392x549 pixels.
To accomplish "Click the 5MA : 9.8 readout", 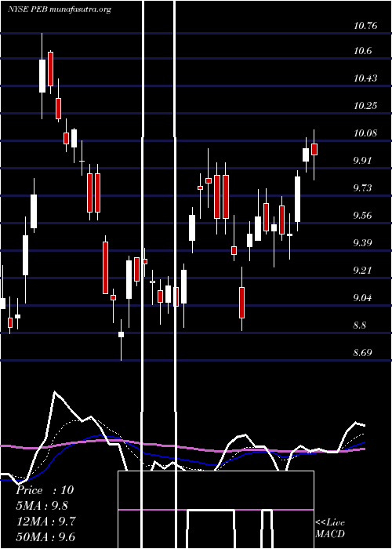I will click(42, 506).
